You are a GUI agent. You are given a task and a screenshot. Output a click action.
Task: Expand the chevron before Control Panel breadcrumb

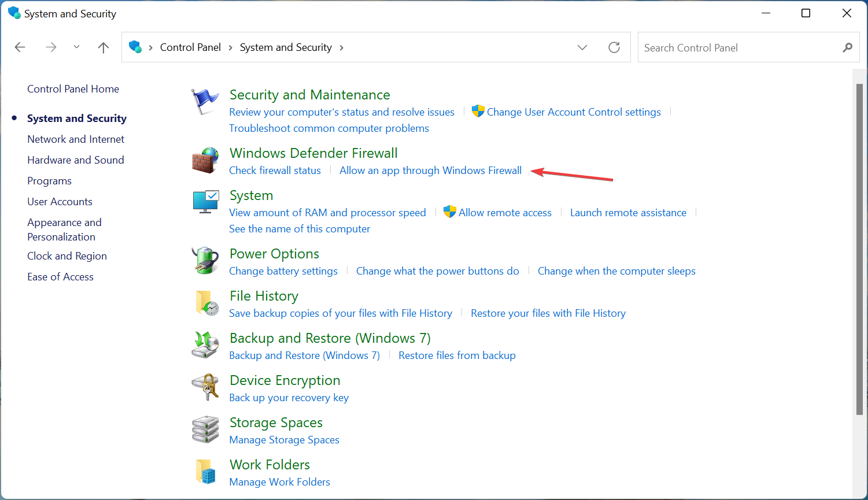click(x=151, y=47)
